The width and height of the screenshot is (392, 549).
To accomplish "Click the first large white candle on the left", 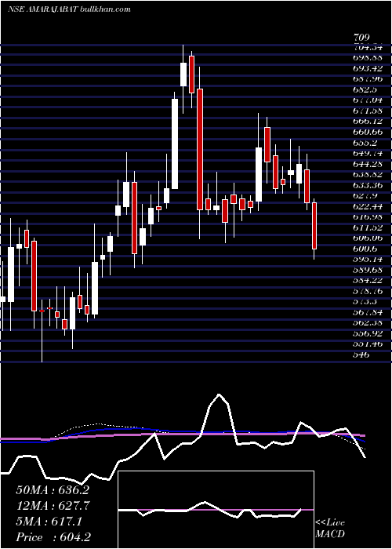I will coord(11,274).
